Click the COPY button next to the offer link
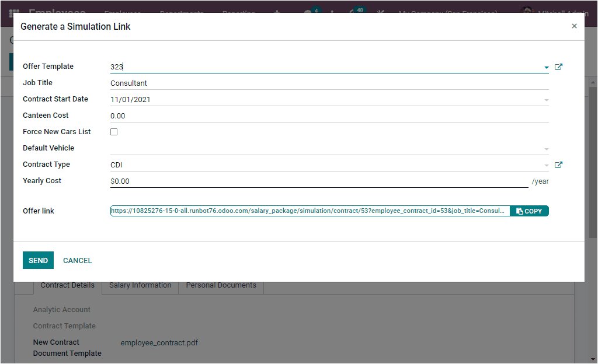Image resolution: width=598 pixels, height=364 pixels. (529, 211)
